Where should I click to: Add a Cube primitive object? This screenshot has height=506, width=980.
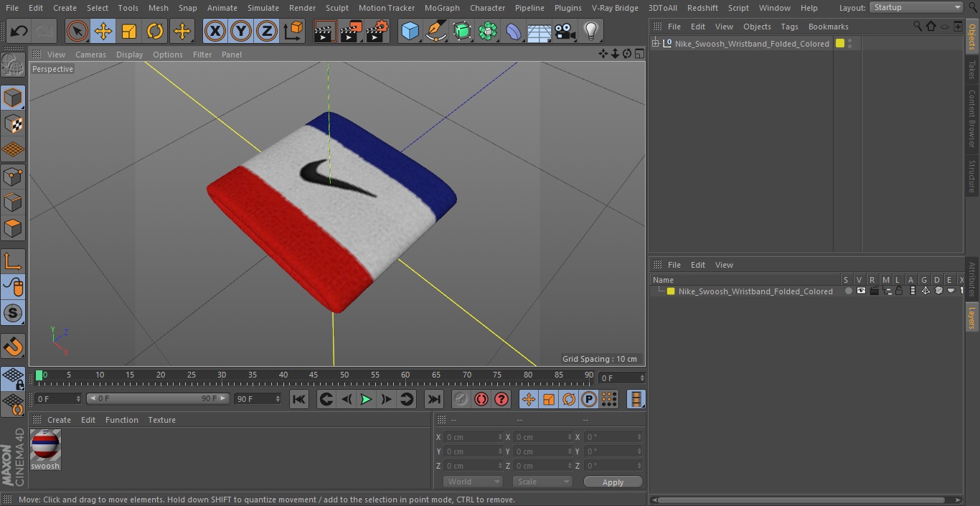410,32
